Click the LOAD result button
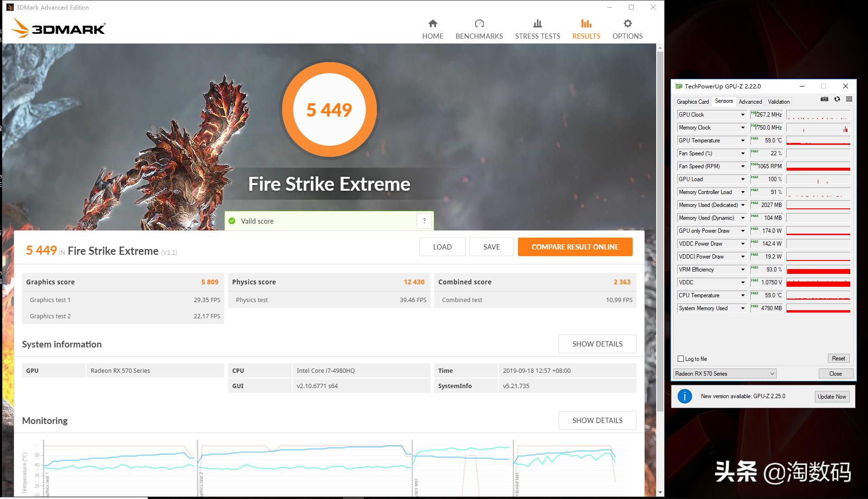This screenshot has width=868, height=499. [x=442, y=247]
